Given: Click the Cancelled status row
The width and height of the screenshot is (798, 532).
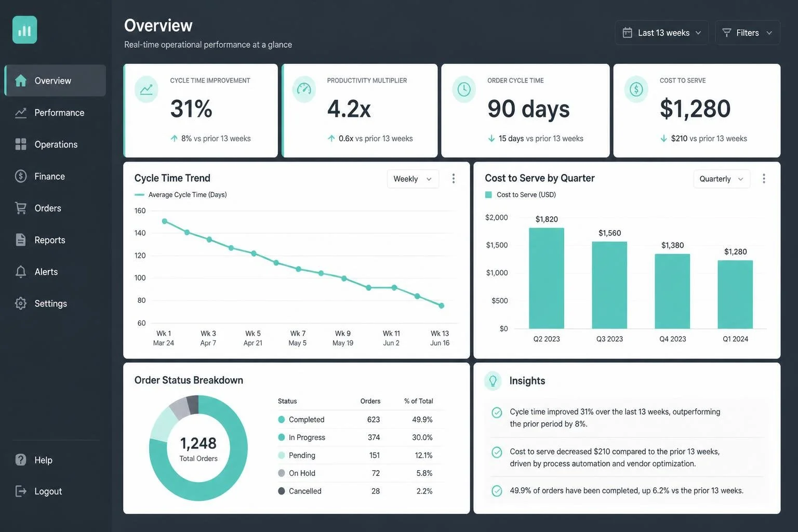Looking at the screenshot, I should [x=360, y=491].
